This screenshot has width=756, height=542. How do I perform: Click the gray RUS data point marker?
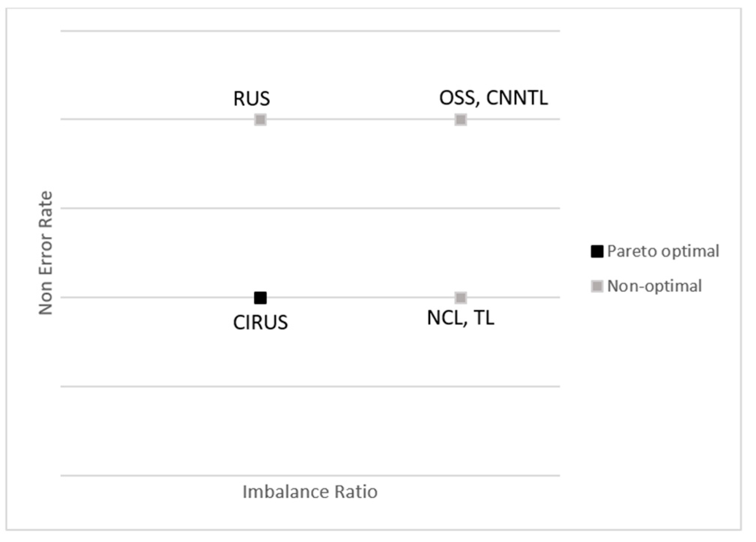(260, 120)
